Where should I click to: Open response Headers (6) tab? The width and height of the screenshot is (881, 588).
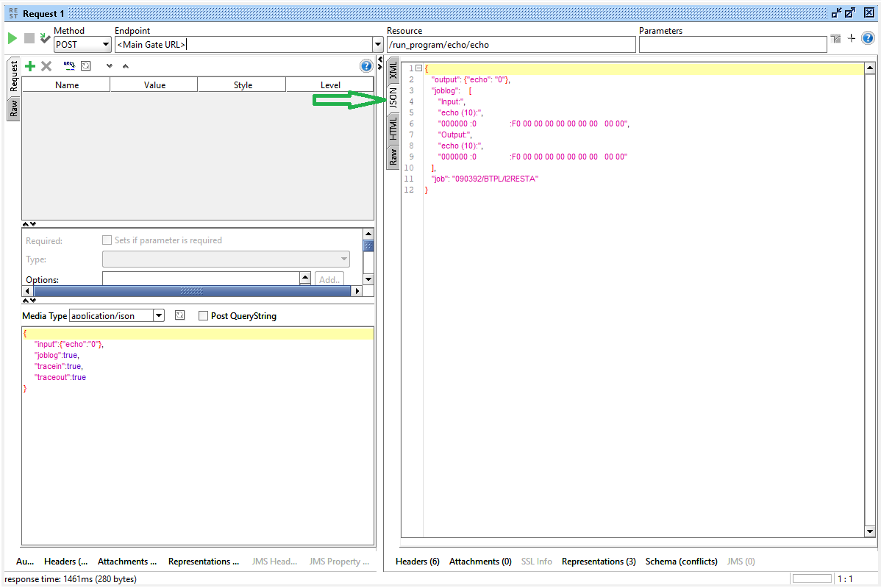pyautogui.click(x=418, y=561)
